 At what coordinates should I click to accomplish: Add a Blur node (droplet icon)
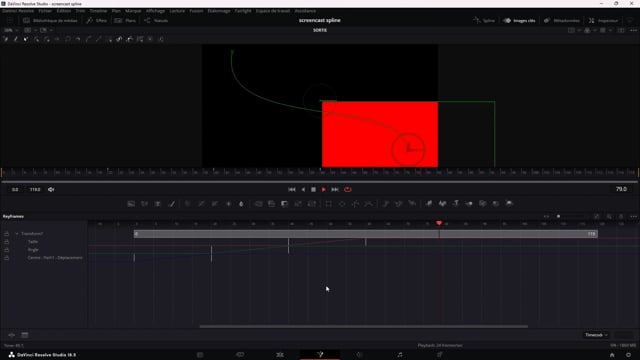tap(241, 204)
